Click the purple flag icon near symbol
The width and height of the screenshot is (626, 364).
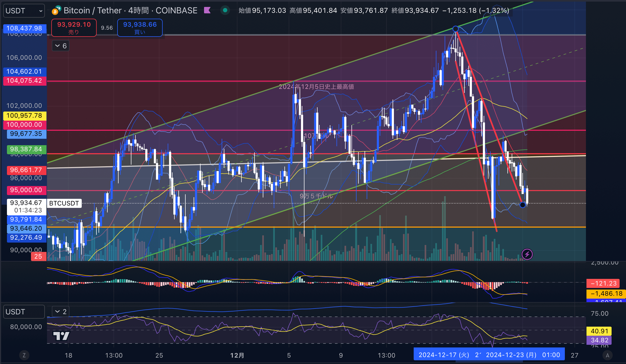(207, 10)
